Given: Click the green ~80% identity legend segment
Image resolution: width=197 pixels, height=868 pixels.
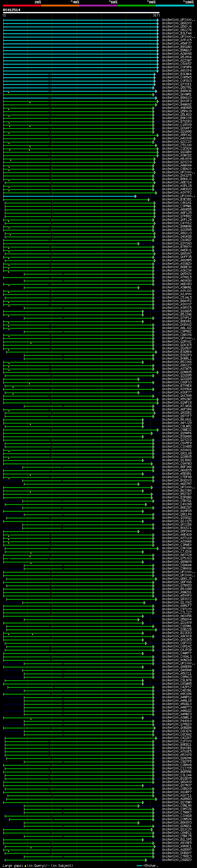Looking at the screenshot, I should pos(137,6).
